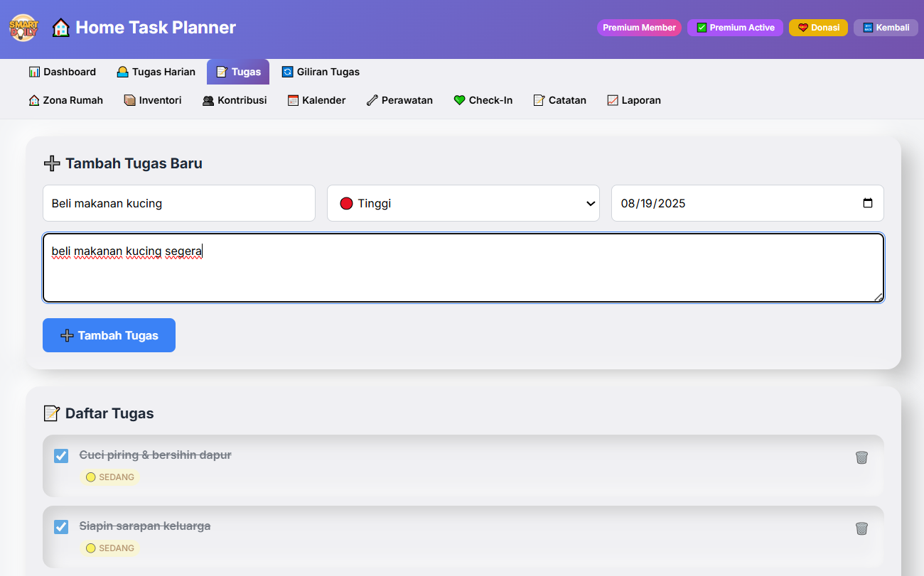The width and height of the screenshot is (924, 576).
Task: Click the task name field 'Beli makanan kucing'
Action: 178,203
